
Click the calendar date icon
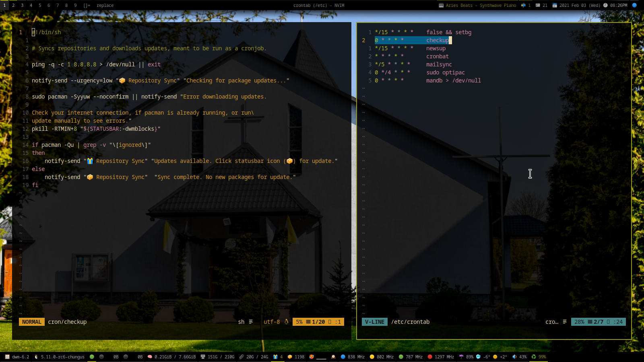pos(555,5)
